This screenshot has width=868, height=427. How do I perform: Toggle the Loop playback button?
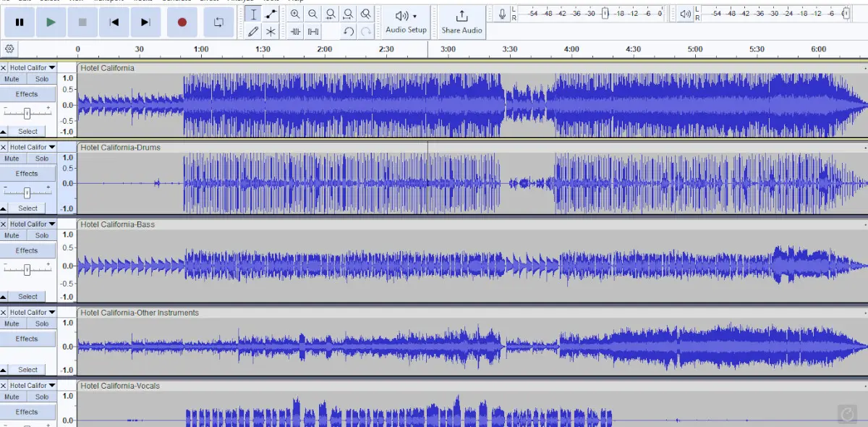tap(218, 22)
